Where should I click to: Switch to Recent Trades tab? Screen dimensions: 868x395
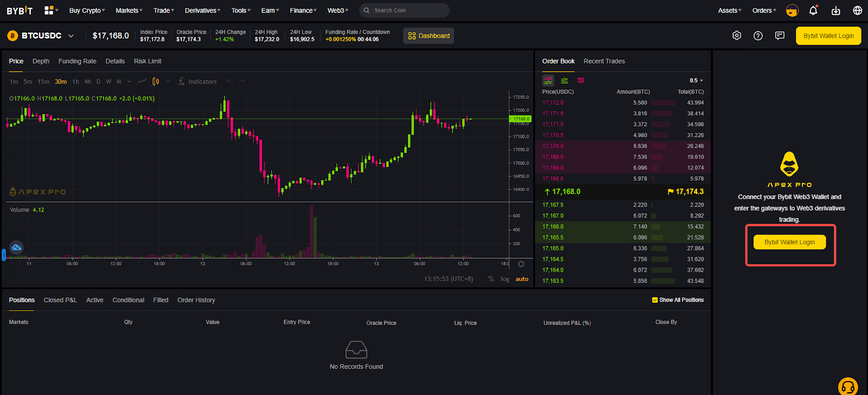tap(604, 61)
